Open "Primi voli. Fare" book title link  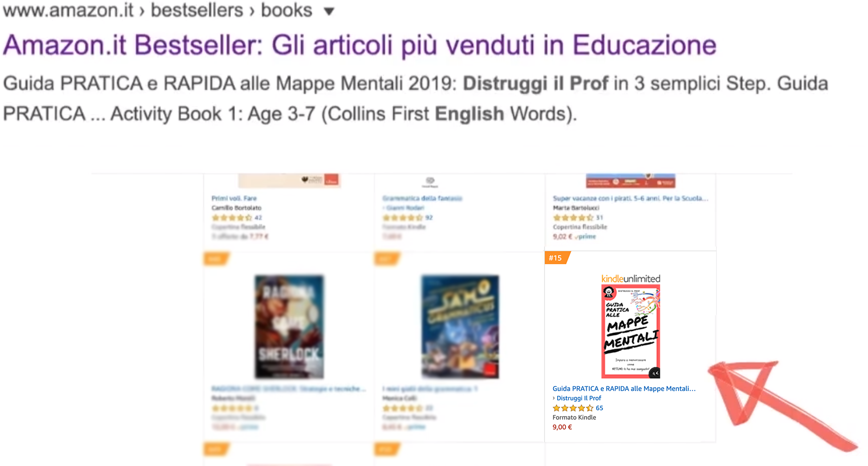click(234, 198)
